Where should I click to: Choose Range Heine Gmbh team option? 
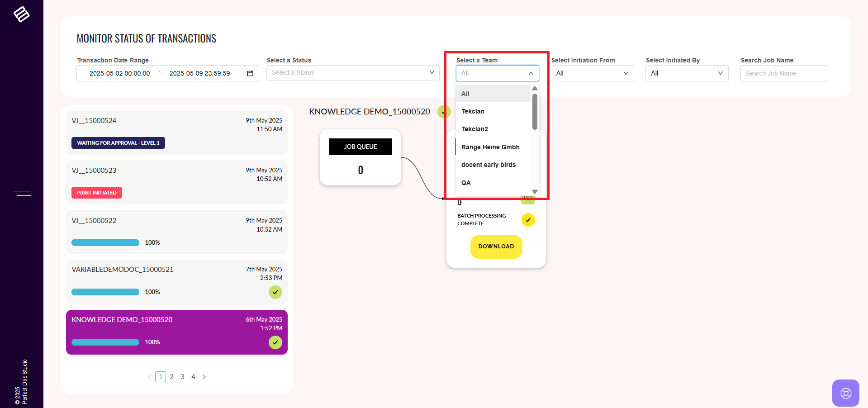(490, 147)
